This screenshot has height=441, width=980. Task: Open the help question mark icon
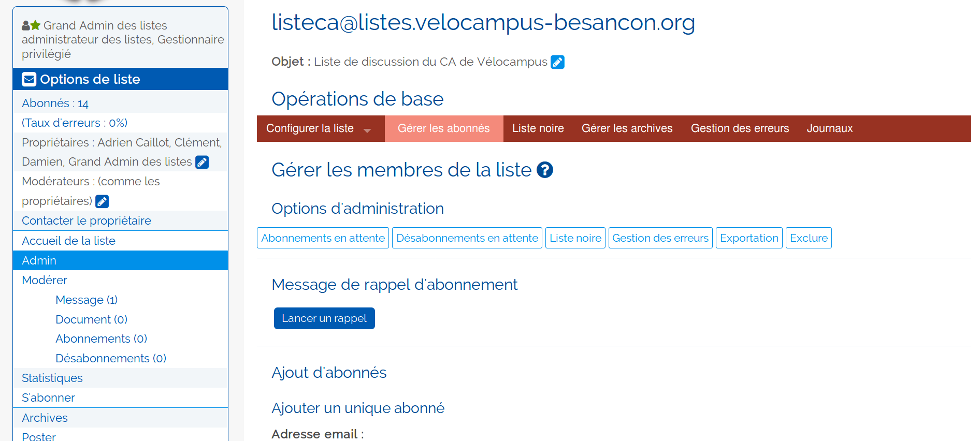point(545,170)
